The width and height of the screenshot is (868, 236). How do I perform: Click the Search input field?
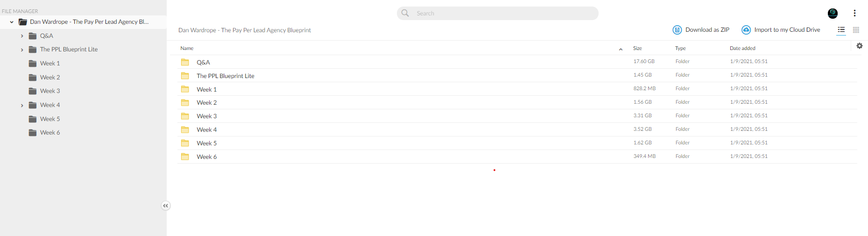point(497,13)
